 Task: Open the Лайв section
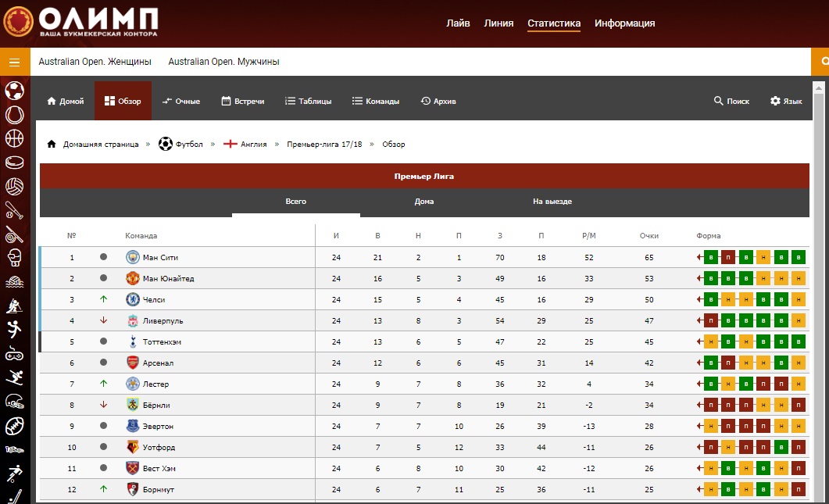click(x=458, y=23)
